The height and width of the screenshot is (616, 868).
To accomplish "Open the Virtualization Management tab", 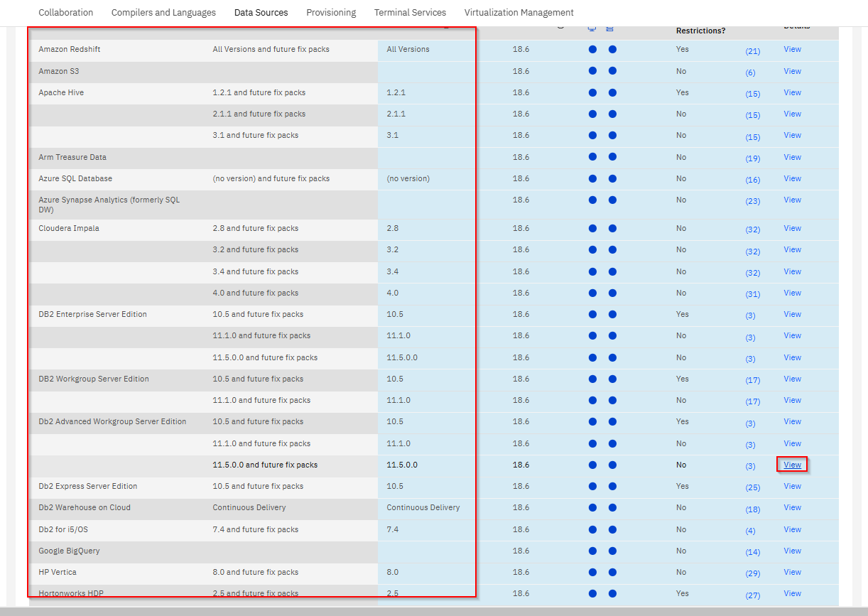I will tap(519, 12).
